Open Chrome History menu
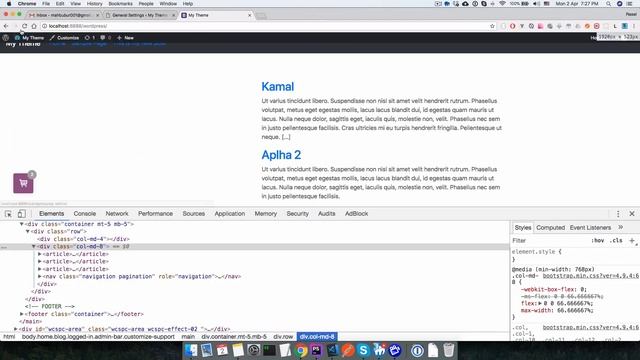640x360 pixels. tap(94, 4)
